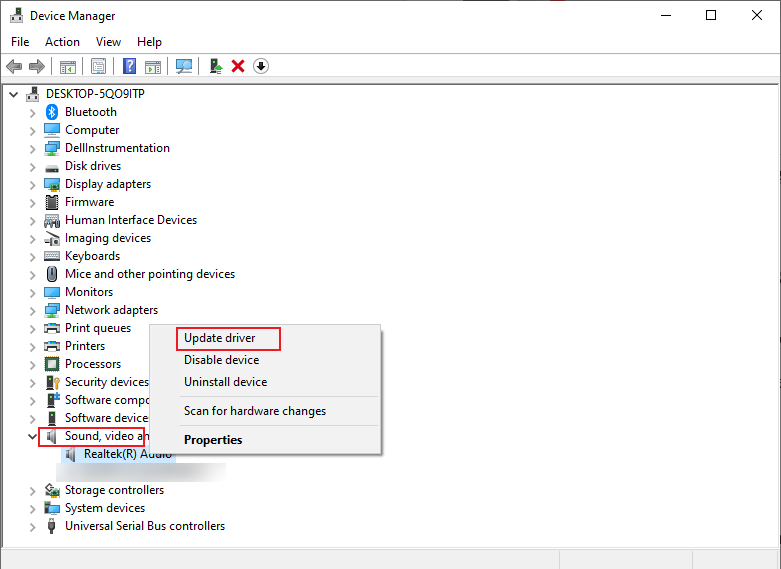The image size is (781, 569).
Task: Click the Disk drives icon
Action: 52,168
